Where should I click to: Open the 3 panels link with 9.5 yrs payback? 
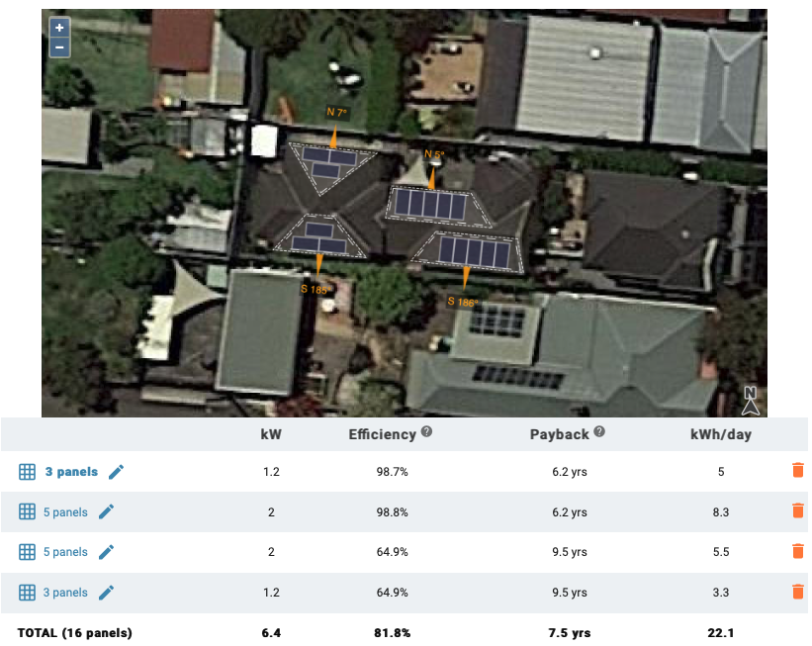[65, 593]
